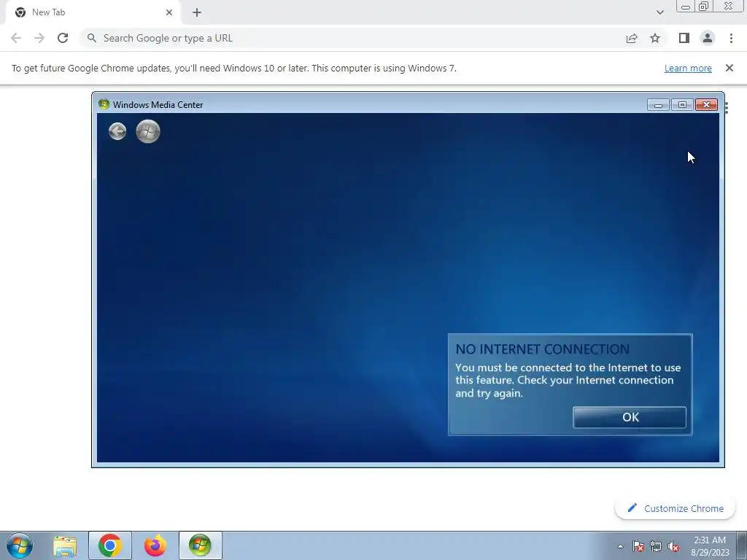Viewport: 747px width, 560px height.
Task: Click Show desktop strip at taskbar end
Action: (742, 545)
